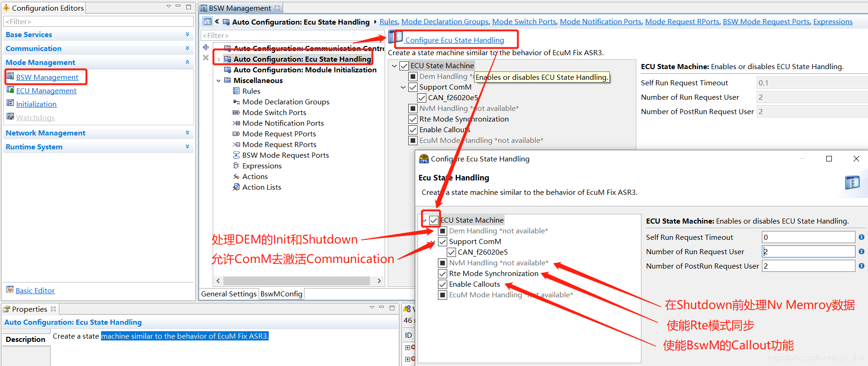Click the Miscellaneous folder icon
868x366 pixels.
228,80
